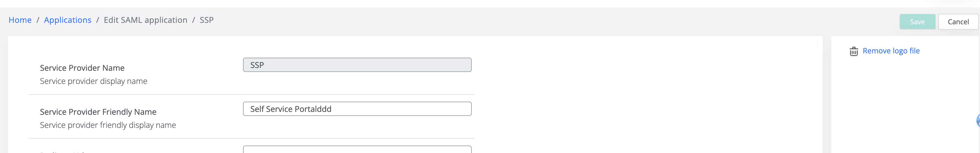Screen dimensions: 980x153
Task: Cancel editing the SAML application
Action: point(957,22)
